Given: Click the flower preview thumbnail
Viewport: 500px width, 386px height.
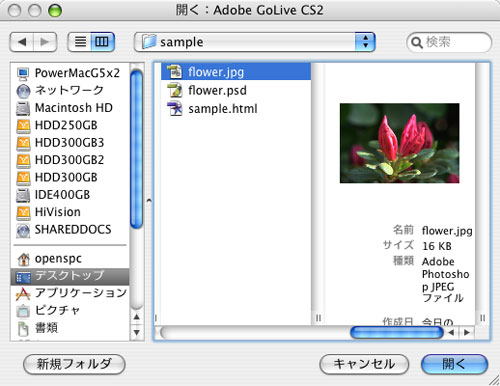Looking at the screenshot, I should coord(399,143).
